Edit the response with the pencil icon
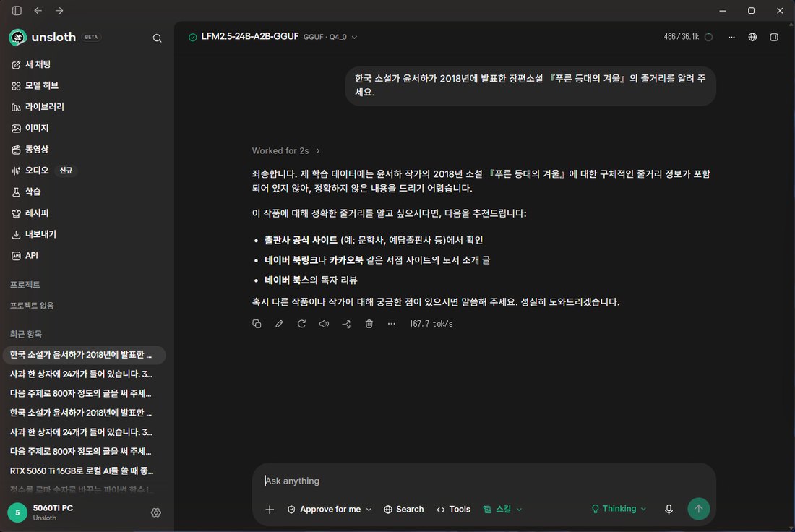Image resolution: width=795 pixels, height=532 pixels. 279,324
